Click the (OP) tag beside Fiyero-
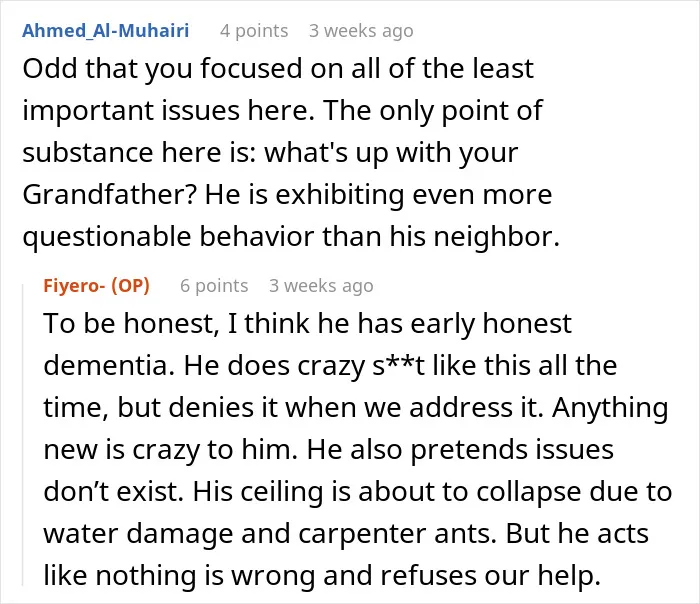700x604 pixels. (x=130, y=285)
